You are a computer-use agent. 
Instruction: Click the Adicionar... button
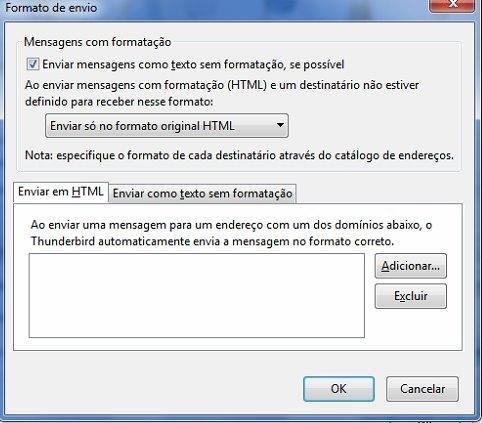411,266
